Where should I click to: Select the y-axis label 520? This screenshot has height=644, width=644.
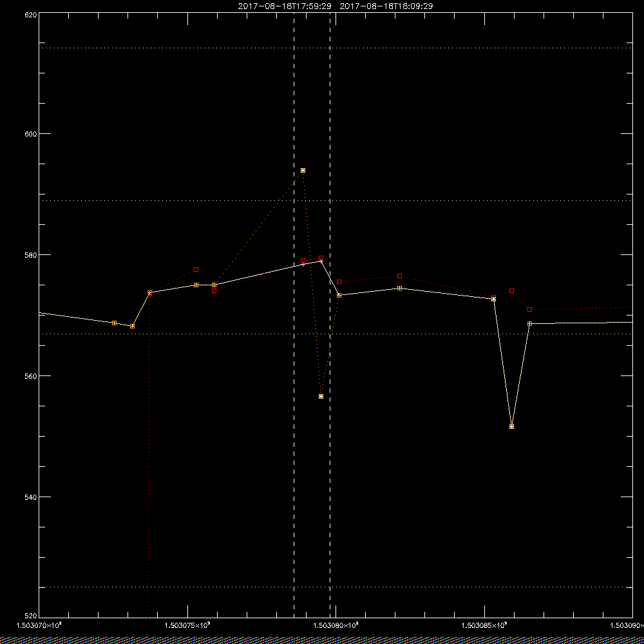[32, 616]
